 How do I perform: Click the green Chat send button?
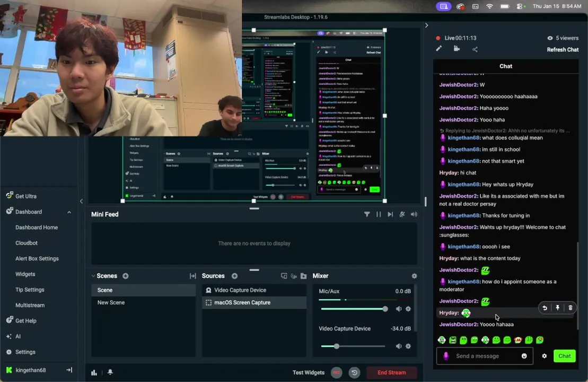point(564,355)
